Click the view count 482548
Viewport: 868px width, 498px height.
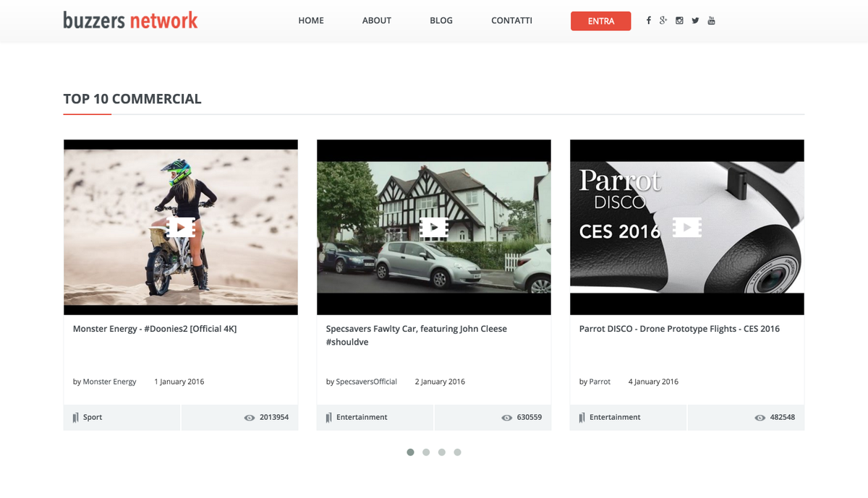point(783,418)
